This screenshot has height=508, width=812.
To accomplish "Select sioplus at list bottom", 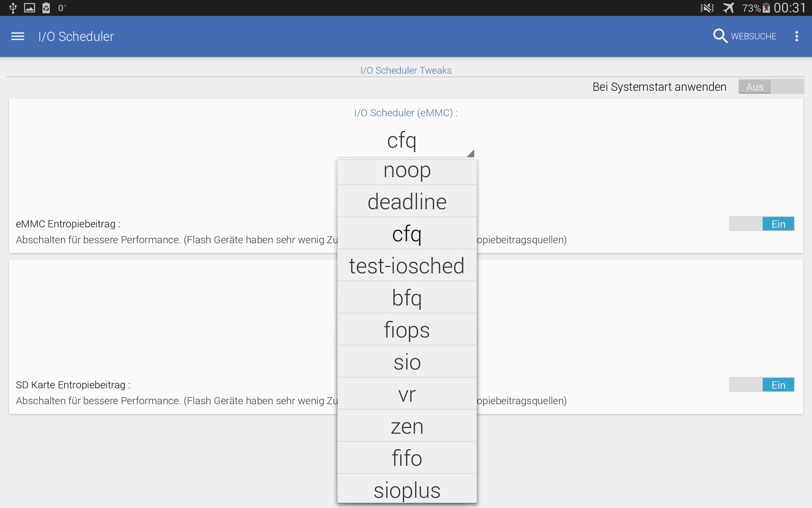I will [x=407, y=489].
